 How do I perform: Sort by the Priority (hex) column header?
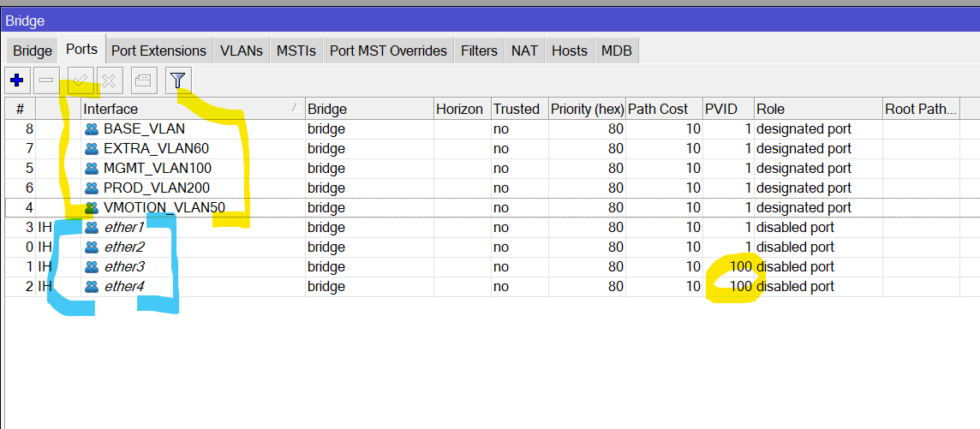(587, 109)
